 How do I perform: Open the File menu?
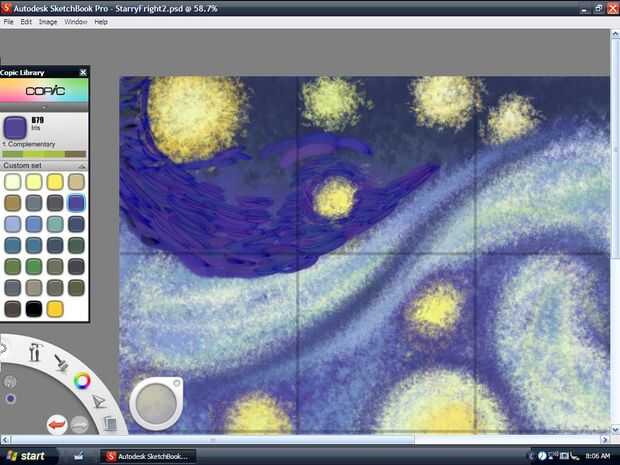tap(8, 22)
